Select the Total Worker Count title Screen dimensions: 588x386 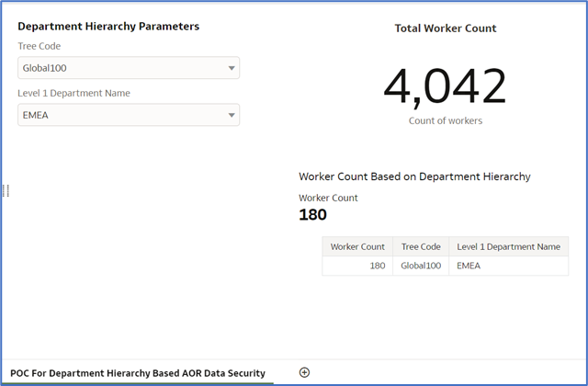point(446,28)
